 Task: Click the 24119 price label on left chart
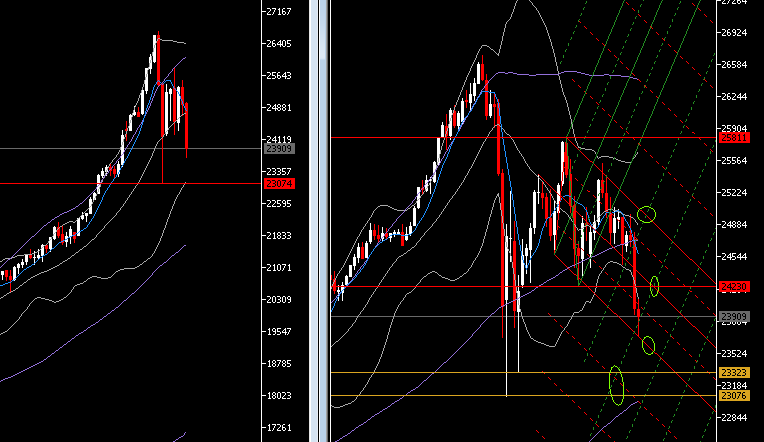pyautogui.click(x=278, y=139)
